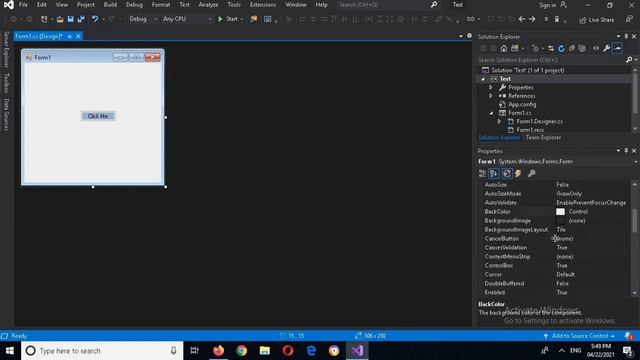Select the DoubleBuffered property value False
The width and height of the screenshot is (640, 360).
(562, 283)
